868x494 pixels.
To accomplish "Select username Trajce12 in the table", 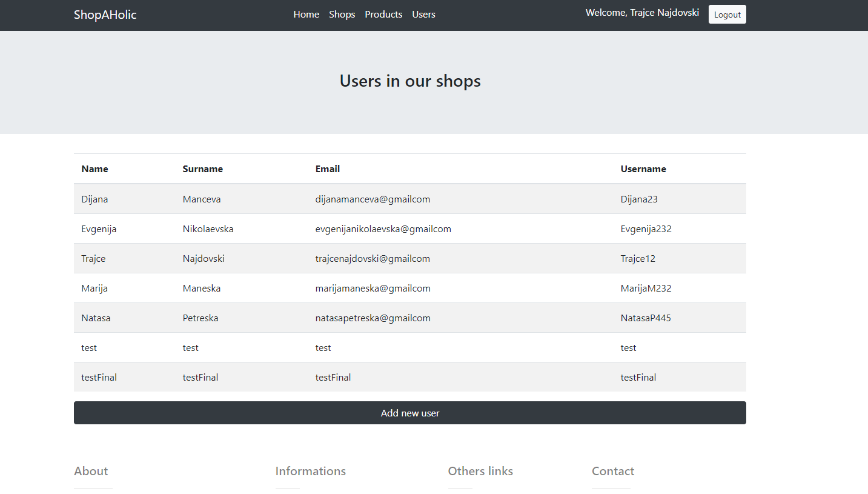I will [x=638, y=259].
